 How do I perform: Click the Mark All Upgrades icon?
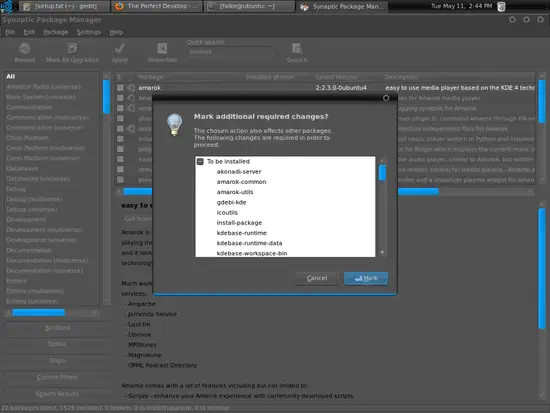[x=72, y=48]
